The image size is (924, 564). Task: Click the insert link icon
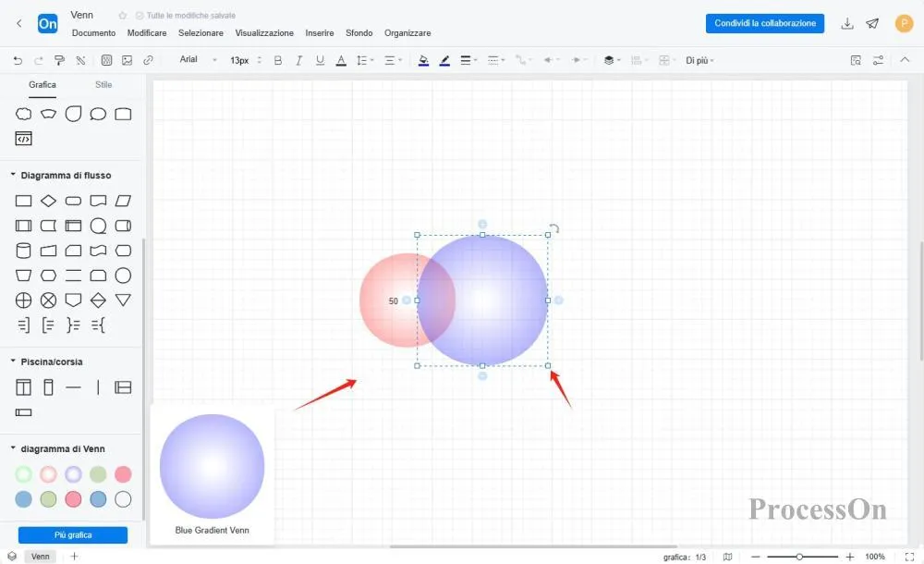pyautogui.click(x=148, y=60)
